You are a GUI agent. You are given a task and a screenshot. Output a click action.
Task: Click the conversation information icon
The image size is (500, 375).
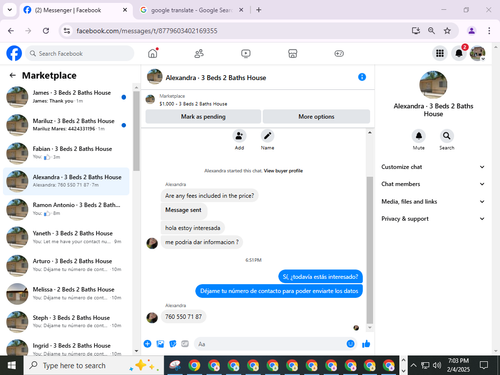[x=362, y=77]
